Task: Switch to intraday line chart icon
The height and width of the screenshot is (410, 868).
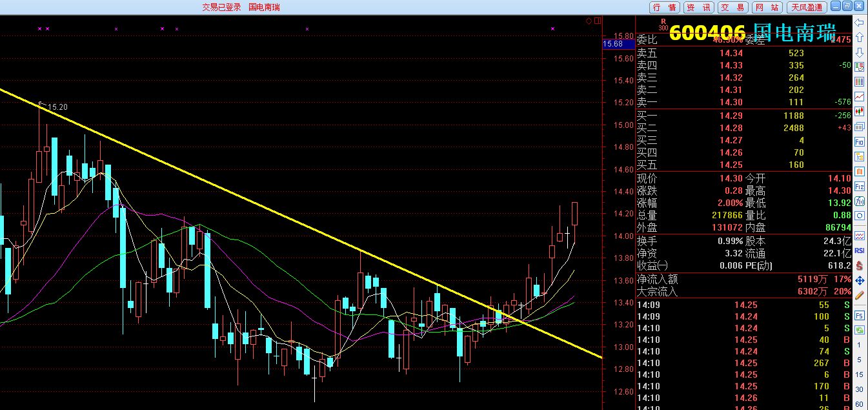Action: (x=859, y=97)
